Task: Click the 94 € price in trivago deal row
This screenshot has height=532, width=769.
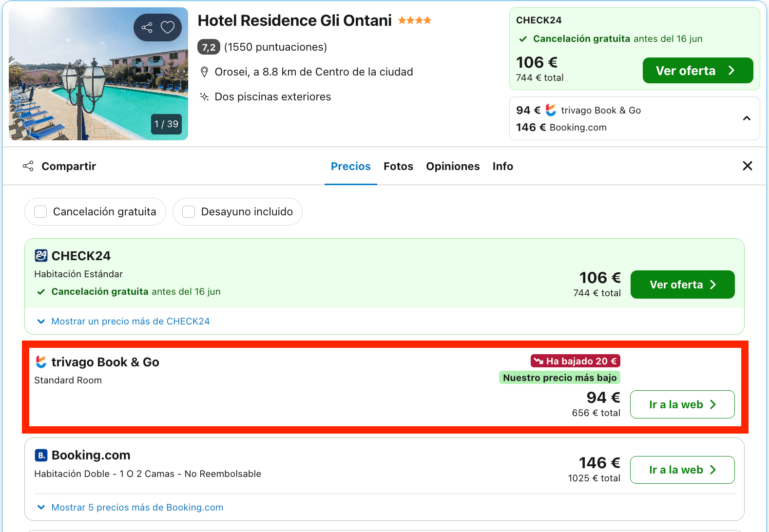Action: pos(603,398)
